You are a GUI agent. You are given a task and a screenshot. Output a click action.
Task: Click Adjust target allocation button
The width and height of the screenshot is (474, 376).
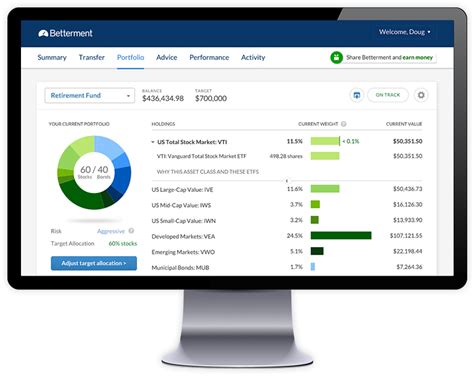(x=94, y=263)
